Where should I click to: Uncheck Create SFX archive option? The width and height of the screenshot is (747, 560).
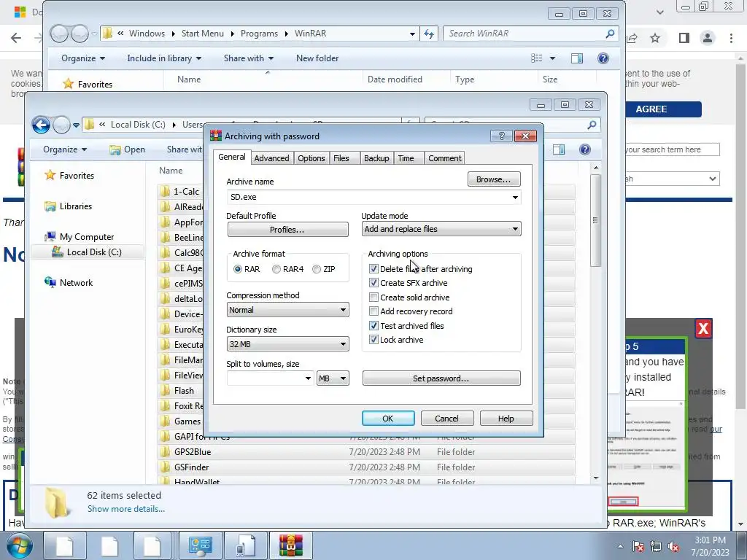point(373,283)
